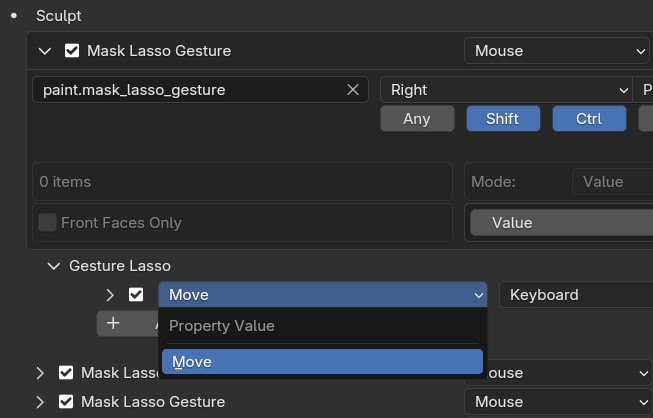This screenshot has height=418, width=653.
Task: Click the operator identifier text field
Action: point(200,90)
